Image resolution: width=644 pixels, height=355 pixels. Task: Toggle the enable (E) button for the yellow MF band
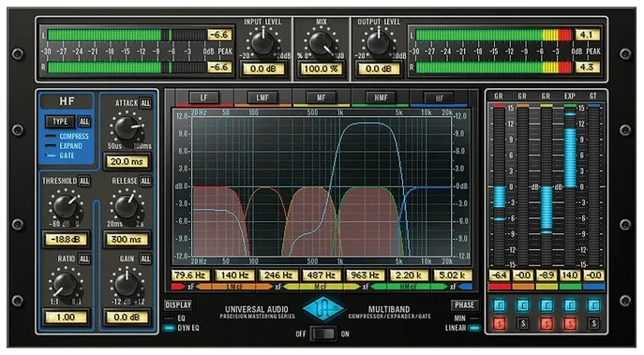547,305
